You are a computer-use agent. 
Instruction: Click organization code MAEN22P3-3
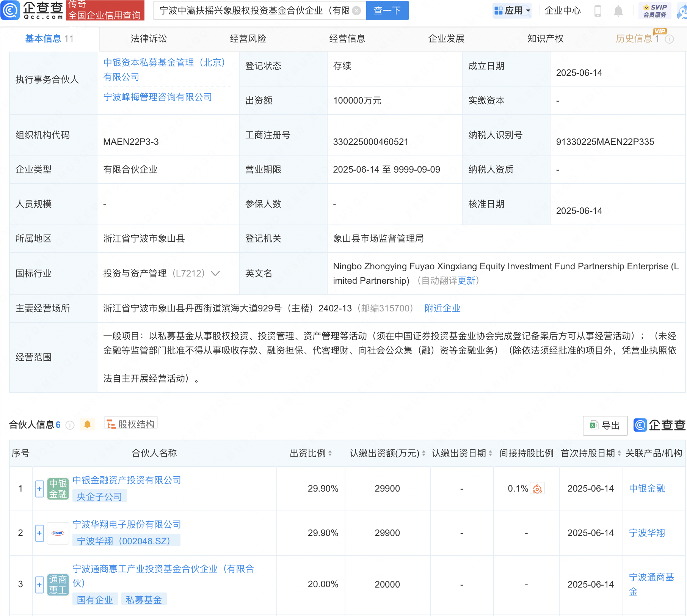[x=131, y=142]
